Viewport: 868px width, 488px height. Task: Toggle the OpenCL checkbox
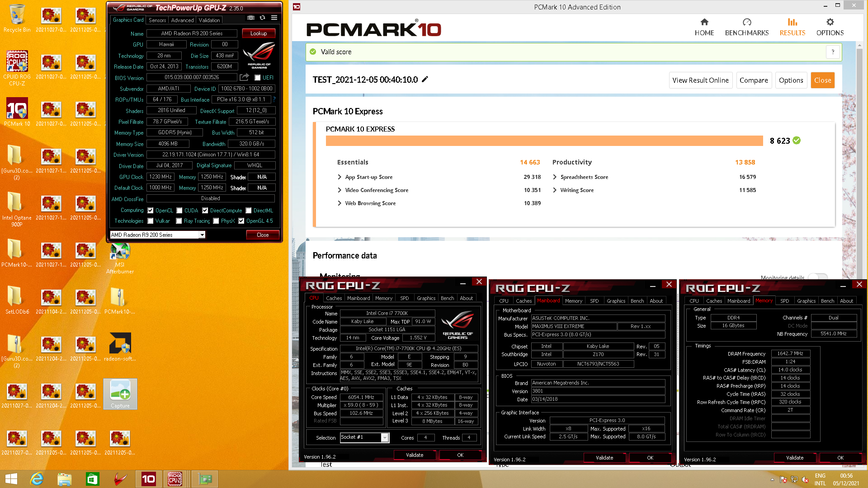pyautogui.click(x=151, y=211)
